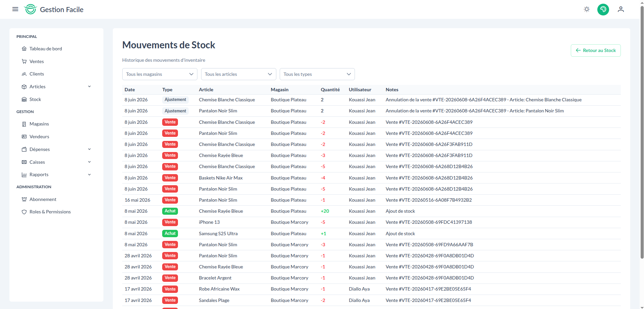Click the Ventes cart icon

pyautogui.click(x=24, y=61)
